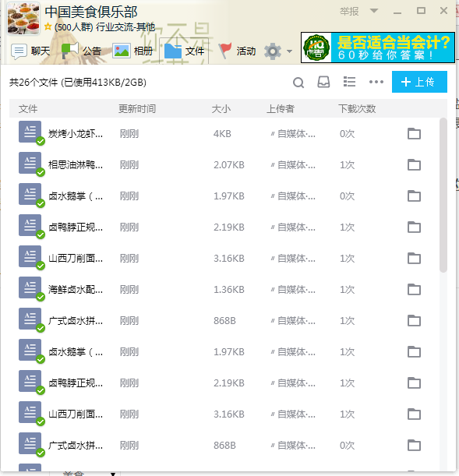Click the group avatar food picture

click(23, 18)
